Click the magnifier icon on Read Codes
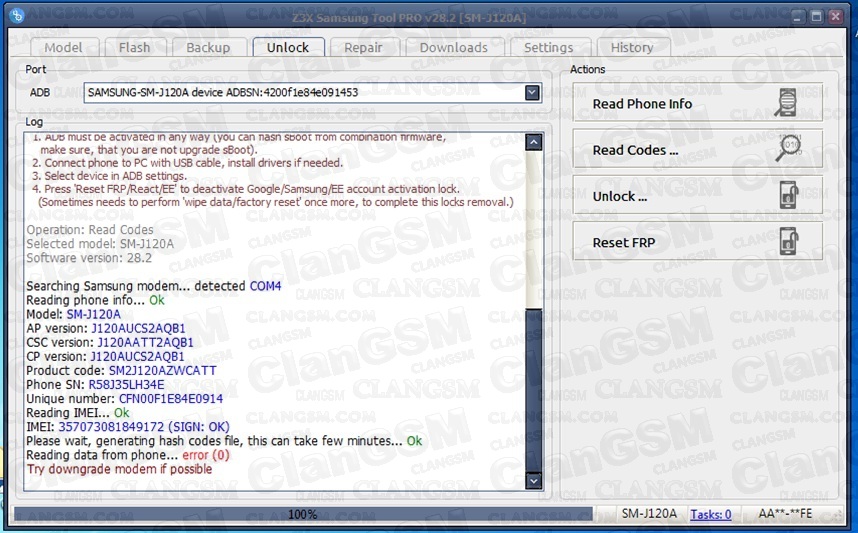The height and width of the screenshot is (533, 858). [788, 147]
